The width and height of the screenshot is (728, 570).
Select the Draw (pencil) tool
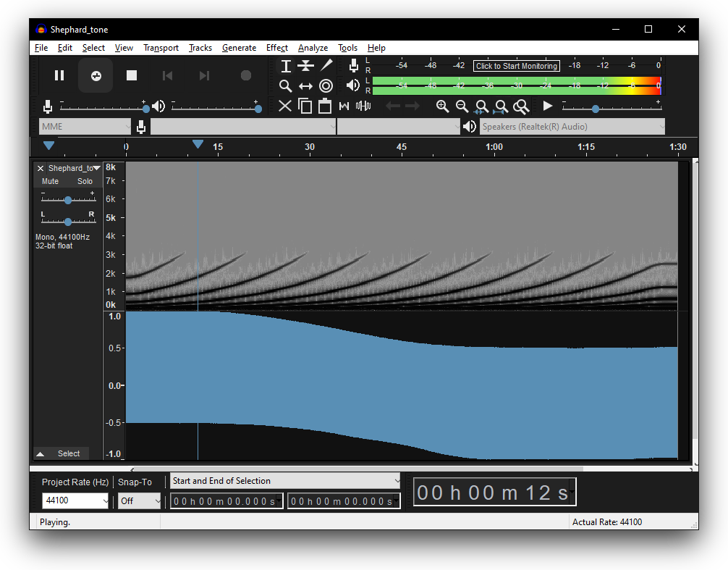(x=326, y=66)
